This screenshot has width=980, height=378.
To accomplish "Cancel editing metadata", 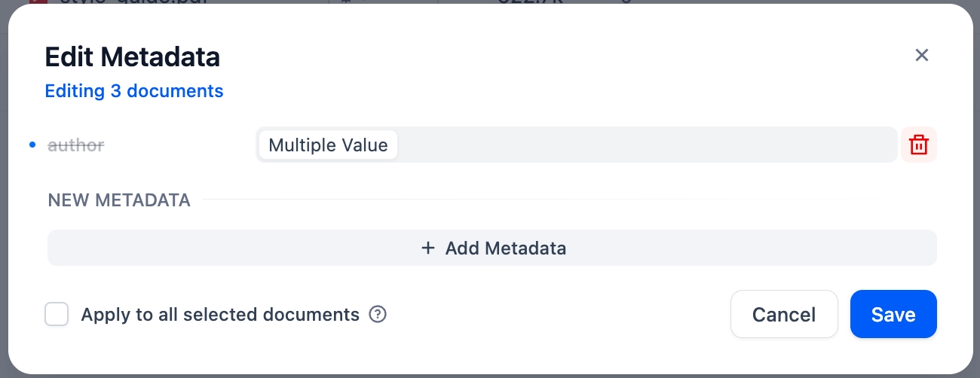I will tap(784, 314).
